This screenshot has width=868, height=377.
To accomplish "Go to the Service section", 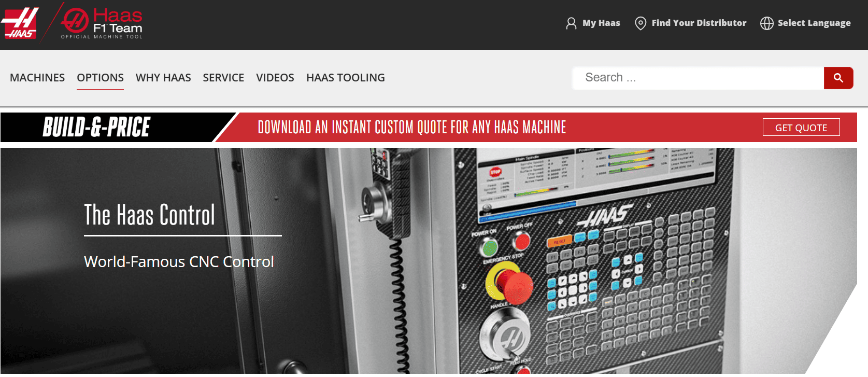I will point(223,78).
